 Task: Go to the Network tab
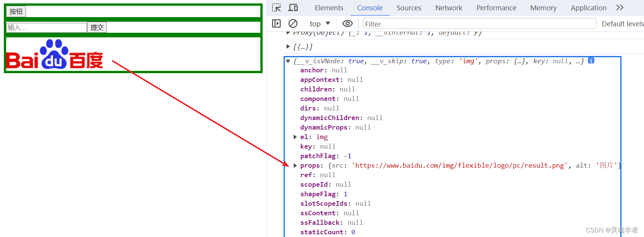[x=449, y=8]
